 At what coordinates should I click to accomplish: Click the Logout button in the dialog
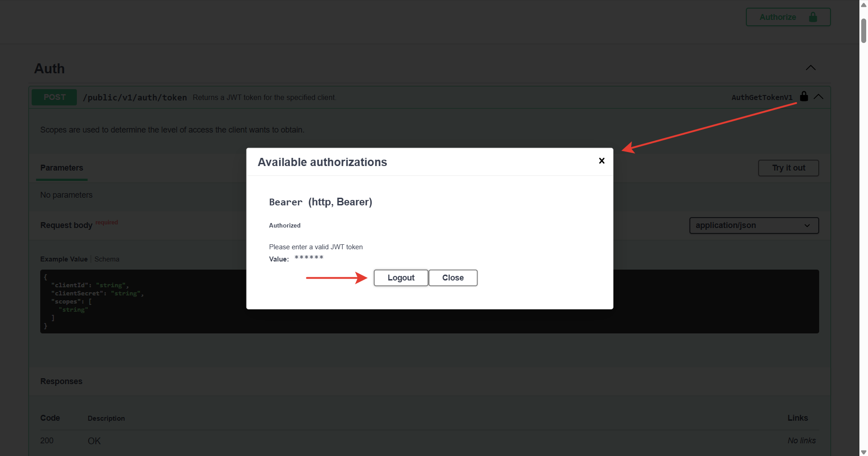click(x=401, y=277)
